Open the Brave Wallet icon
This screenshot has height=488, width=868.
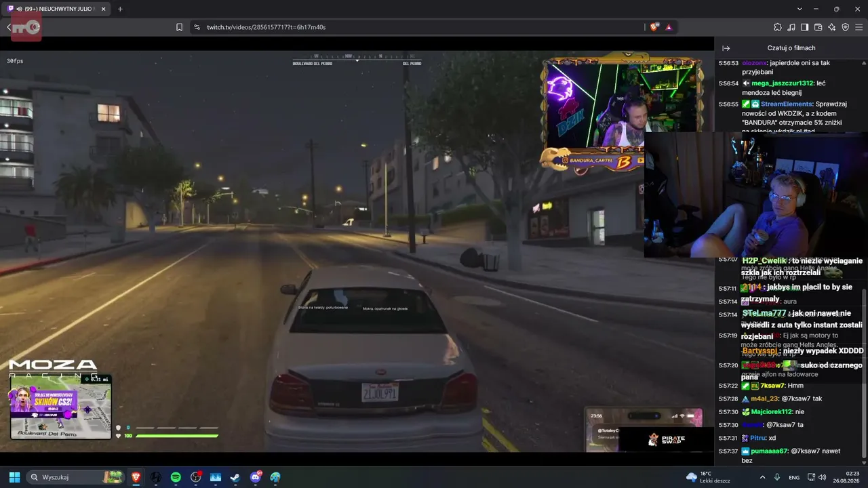pyautogui.click(x=818, y=27)
